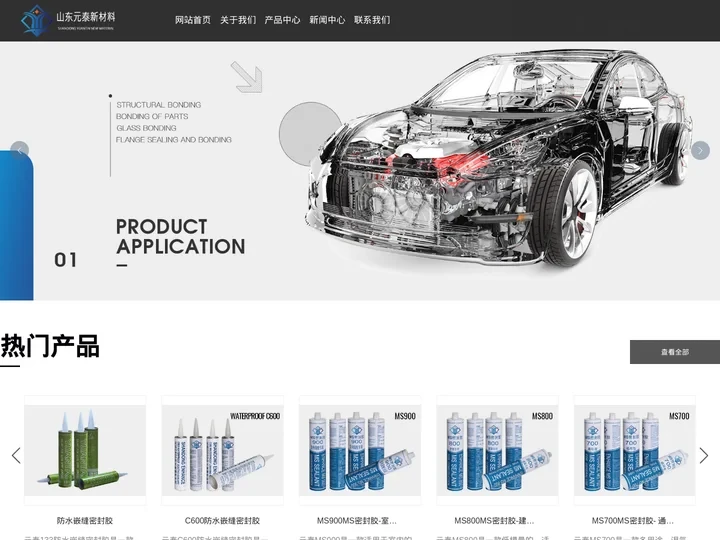Image resolution: width=720 pixels, height=540 pixels.
Task: Open the 关于我们 menu item
Action: click(238, 20)
